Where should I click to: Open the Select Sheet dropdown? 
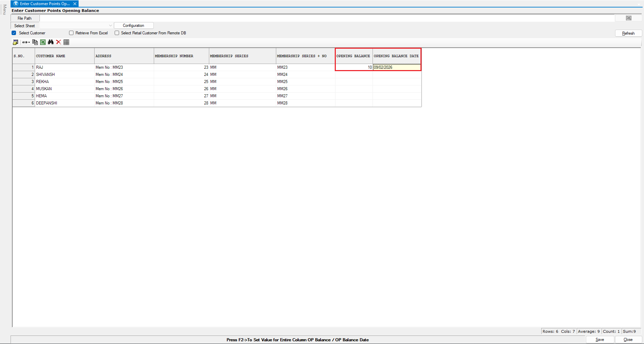[110, 26]
